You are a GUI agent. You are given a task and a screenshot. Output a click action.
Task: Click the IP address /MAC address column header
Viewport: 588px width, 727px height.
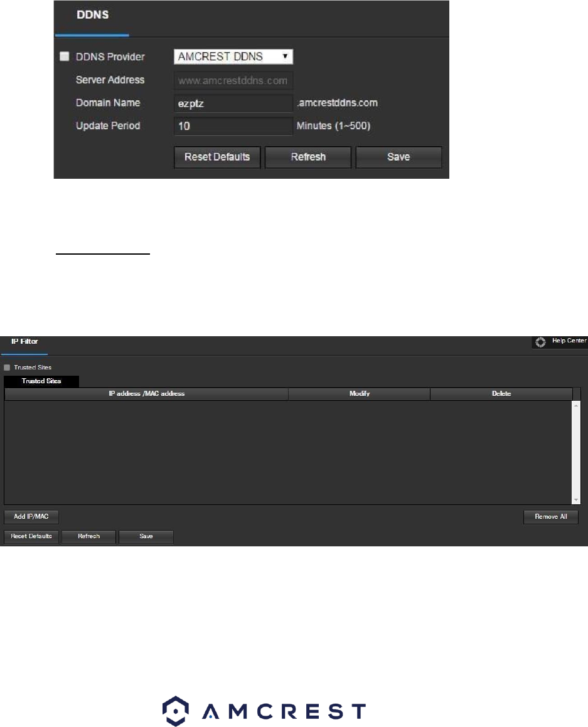[x=147, y=394]
